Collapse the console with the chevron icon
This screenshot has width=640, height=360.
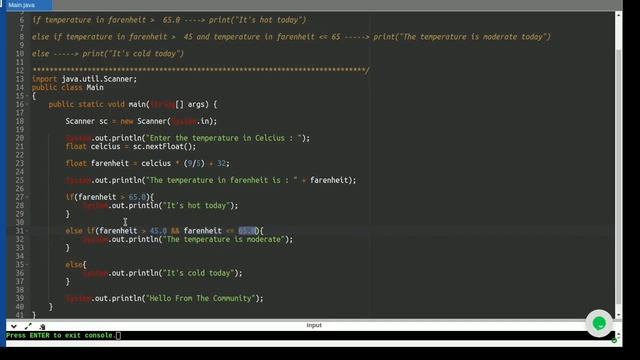tap(14, 327)
